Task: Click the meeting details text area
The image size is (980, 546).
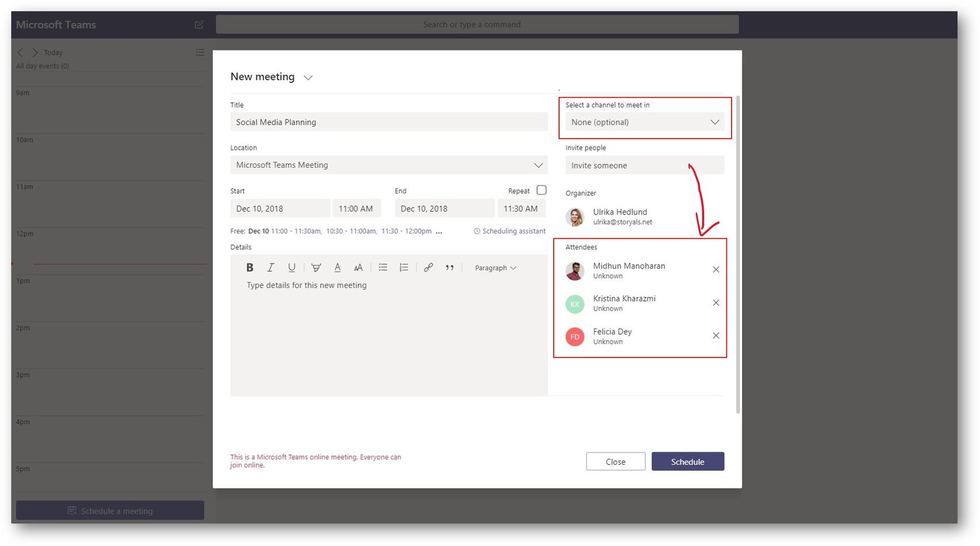Action: tap(389, 337)
